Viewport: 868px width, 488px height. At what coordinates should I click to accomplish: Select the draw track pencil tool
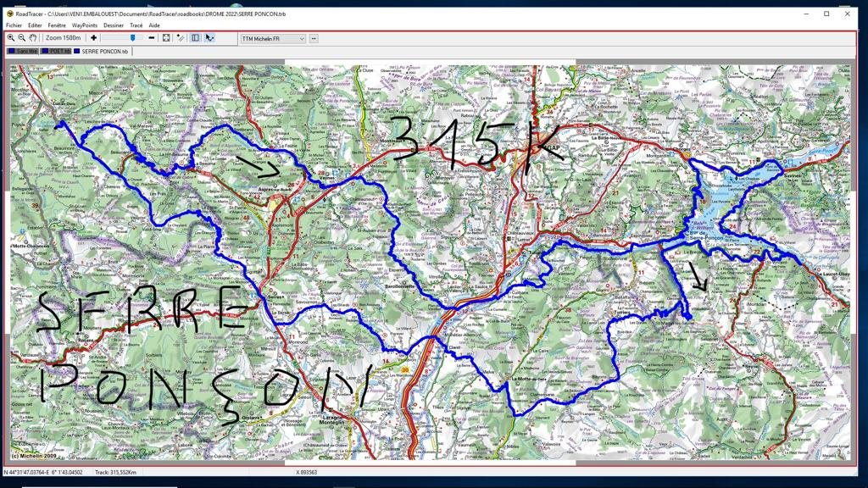click(x=181, y=37)
